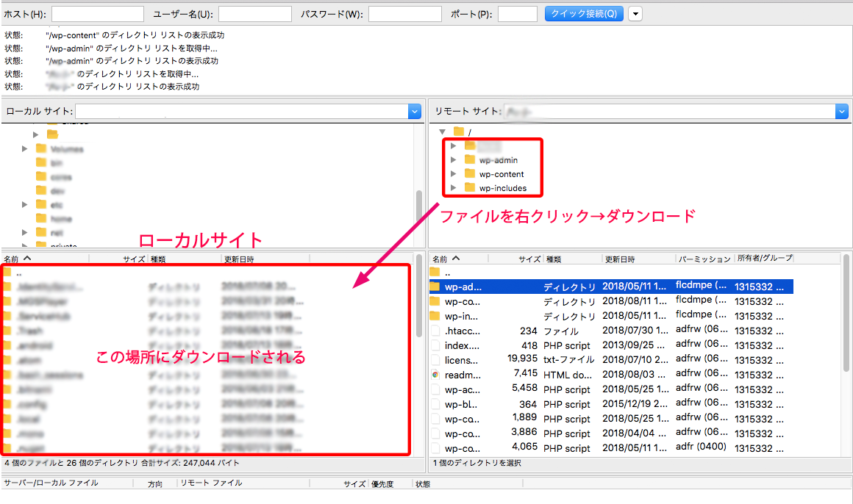Click the Chrome icon beside readme HTML file
The width and height of the screenshot is (853, 504).
[x=435, y=375]
